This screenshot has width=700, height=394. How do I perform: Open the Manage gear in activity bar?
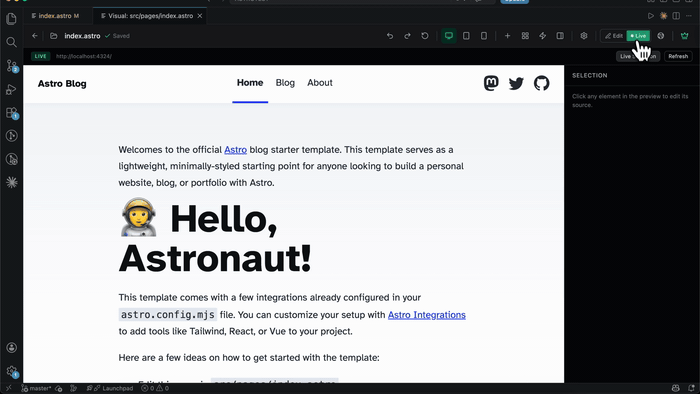(12, 371)
